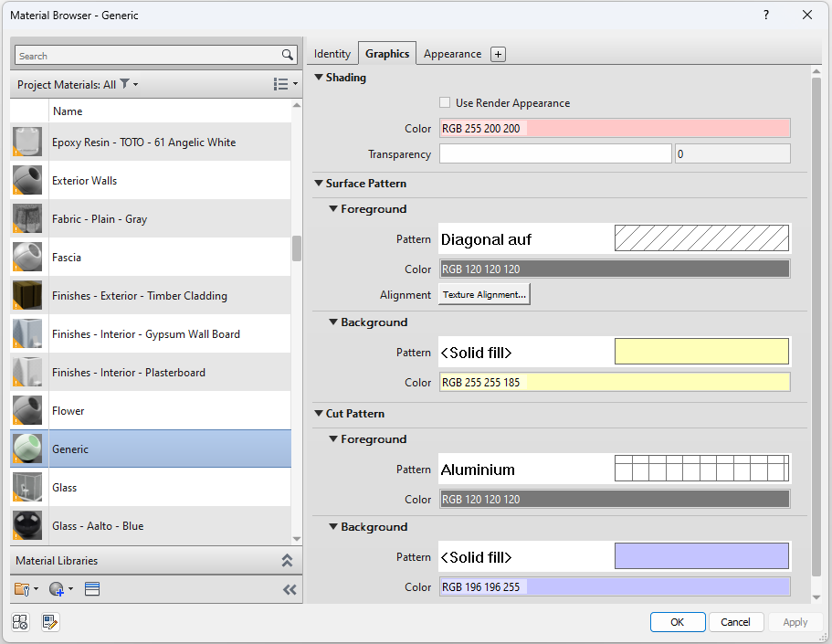Collapse Surface Pattern Foreground subsection
The width and height of the screenshot is (832, 644).
[x=333, y=208]
